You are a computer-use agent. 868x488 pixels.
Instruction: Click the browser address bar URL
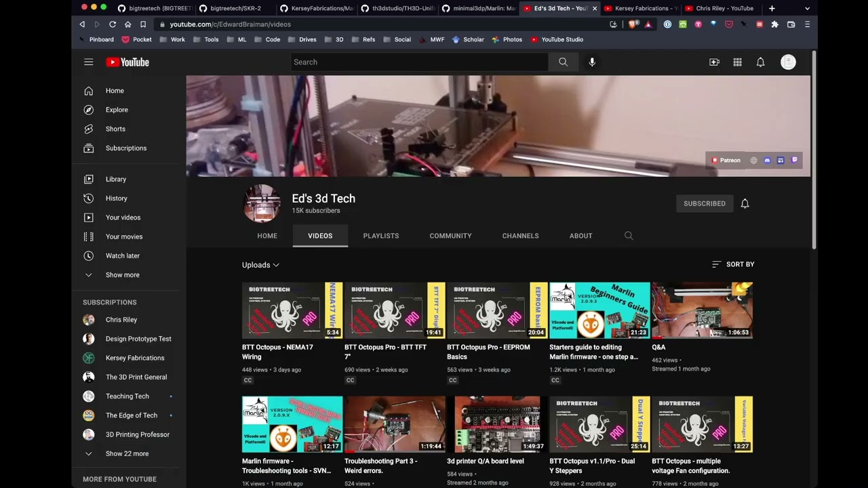coord(231,24)
